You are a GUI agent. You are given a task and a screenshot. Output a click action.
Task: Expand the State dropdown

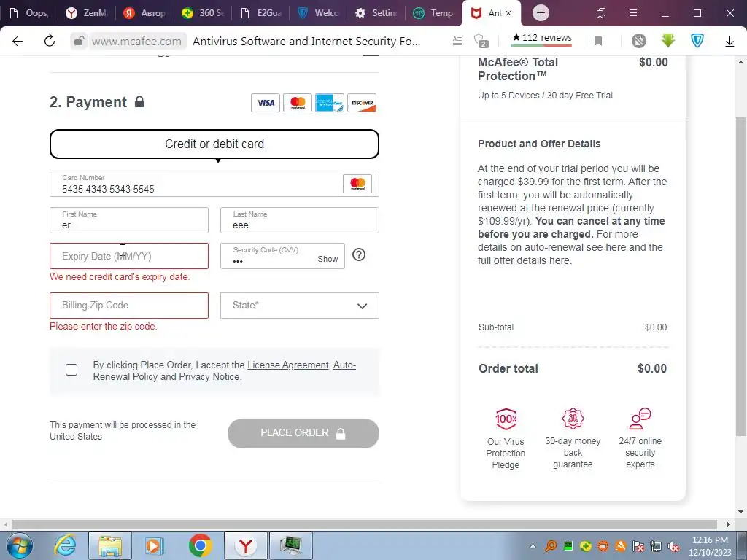tap(300, 306)
